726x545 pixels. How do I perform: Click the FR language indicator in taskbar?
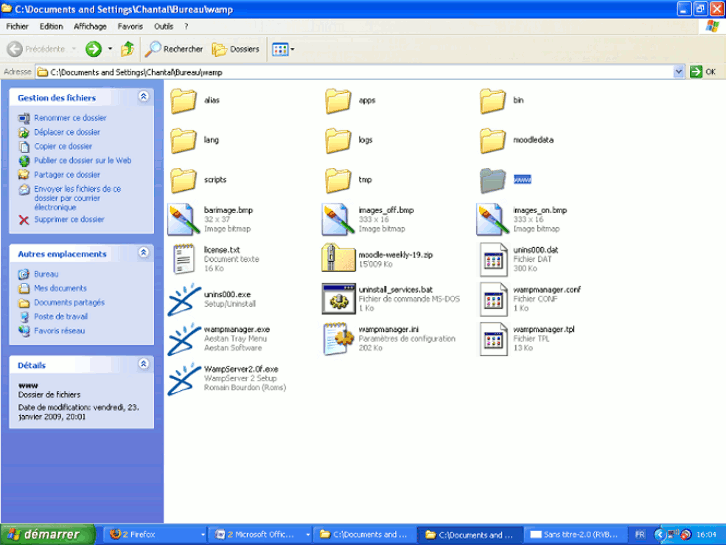point(640,535)
